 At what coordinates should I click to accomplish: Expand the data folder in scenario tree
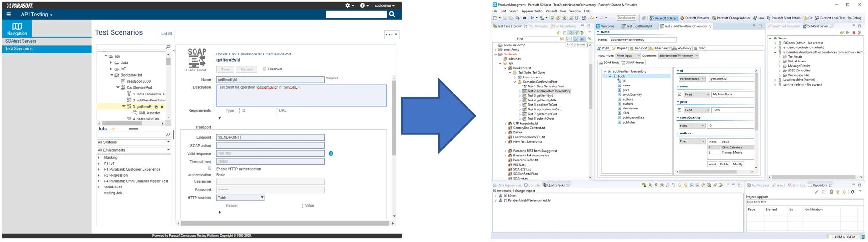coord(111,62)
